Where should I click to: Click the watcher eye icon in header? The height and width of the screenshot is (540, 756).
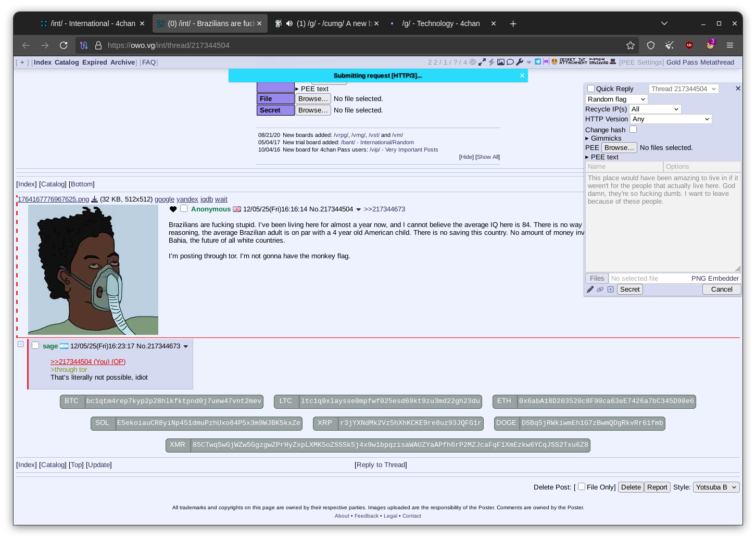click(x=473, y=62)
